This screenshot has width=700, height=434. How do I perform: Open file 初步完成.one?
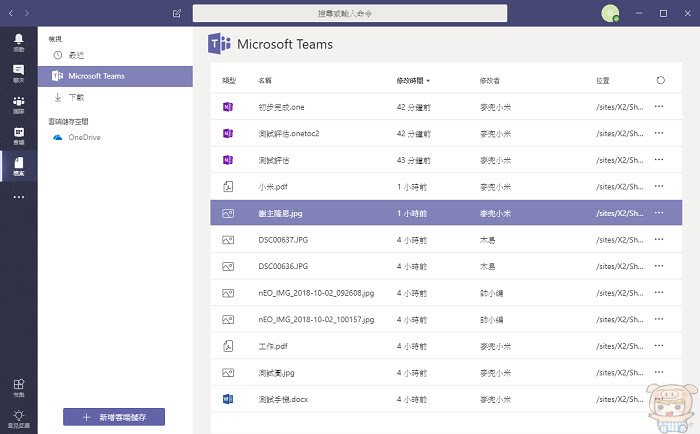(x=281, y=107)
